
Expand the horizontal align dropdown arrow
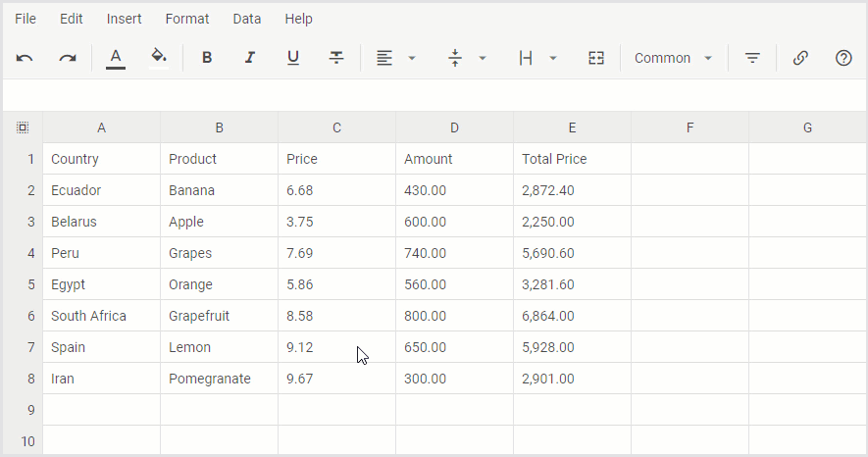pyautogui.click(x=412, y=58)
